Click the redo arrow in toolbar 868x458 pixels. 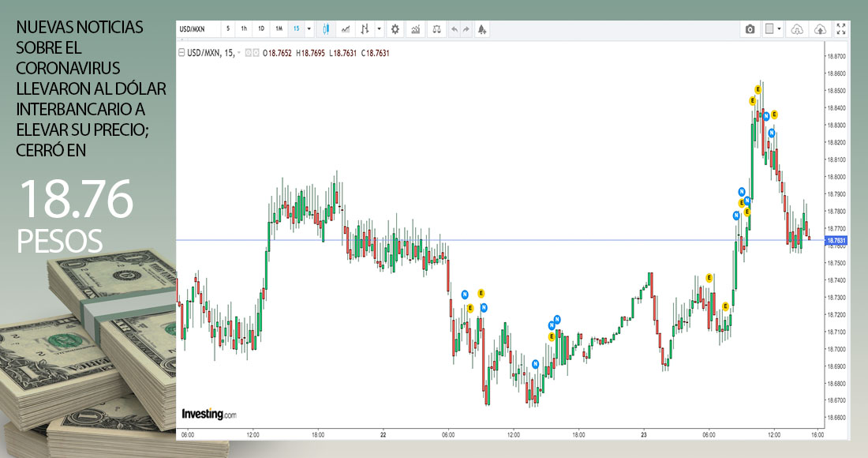[466, 29]
